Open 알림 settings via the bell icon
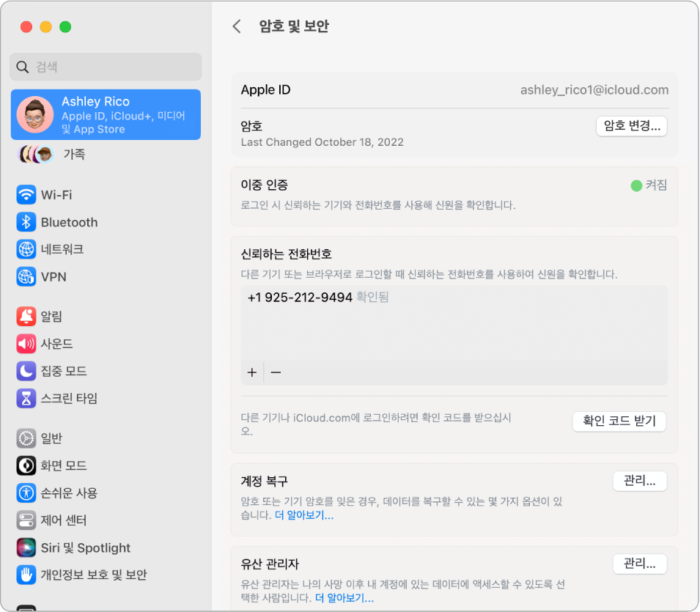This screenshot has width=700, height=612. click(x=26, y=316)
